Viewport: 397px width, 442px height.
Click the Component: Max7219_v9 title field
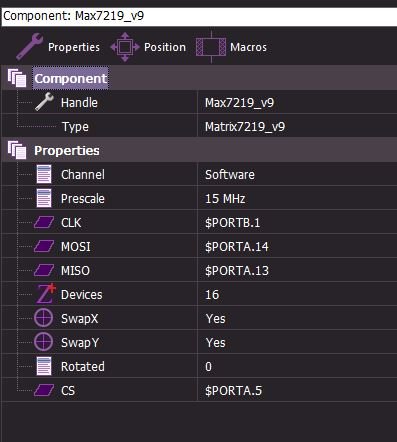point(199,16)
